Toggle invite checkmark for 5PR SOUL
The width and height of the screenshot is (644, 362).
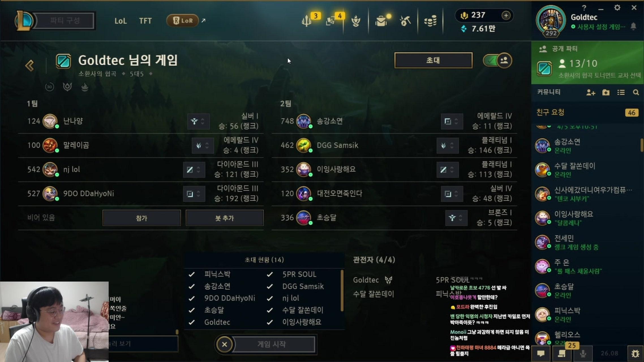point(270,274)
